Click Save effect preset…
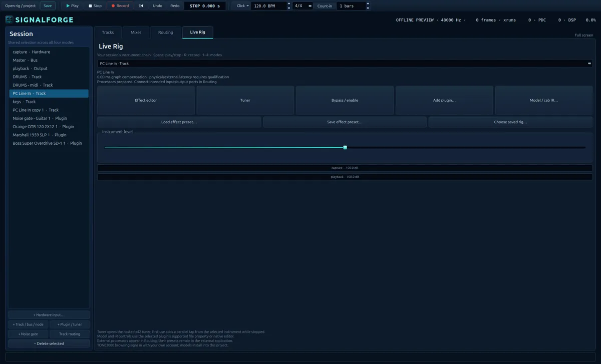 click(345, 122)
